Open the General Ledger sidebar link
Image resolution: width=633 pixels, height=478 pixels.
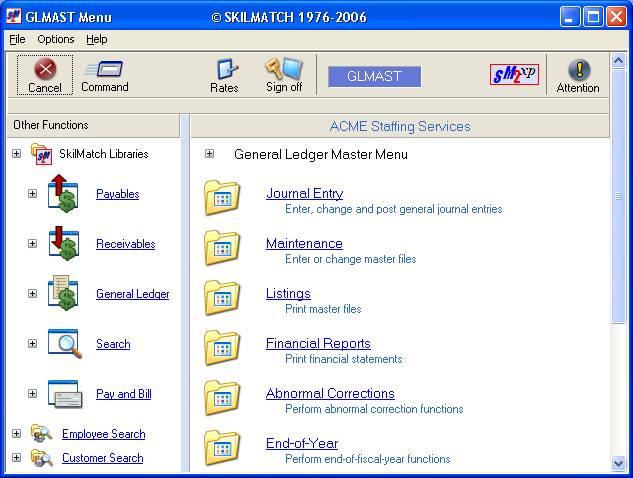pyautogui.click(x=132, y=294)
